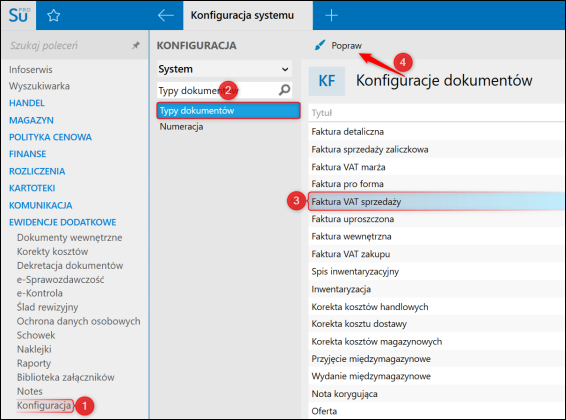Click the KF document configuration badge
The width and height of the screenshot is (566, 420).
click(x=327, y=81)
